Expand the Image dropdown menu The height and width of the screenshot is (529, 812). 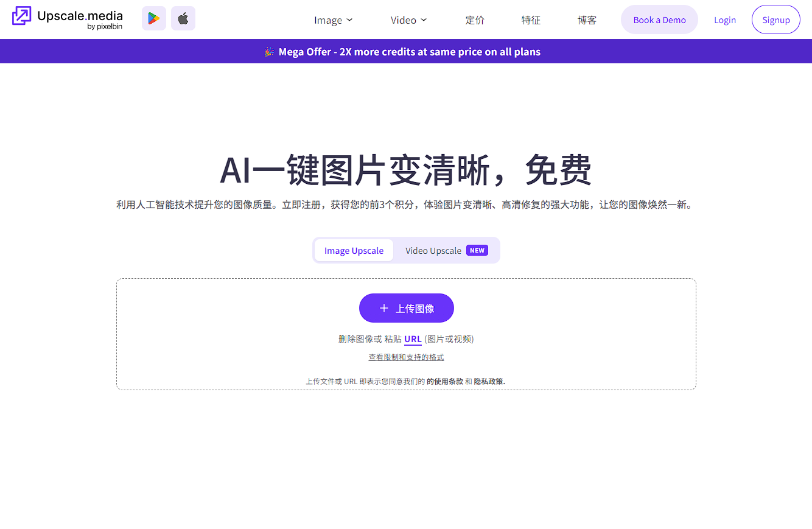[x=334, y=20]
